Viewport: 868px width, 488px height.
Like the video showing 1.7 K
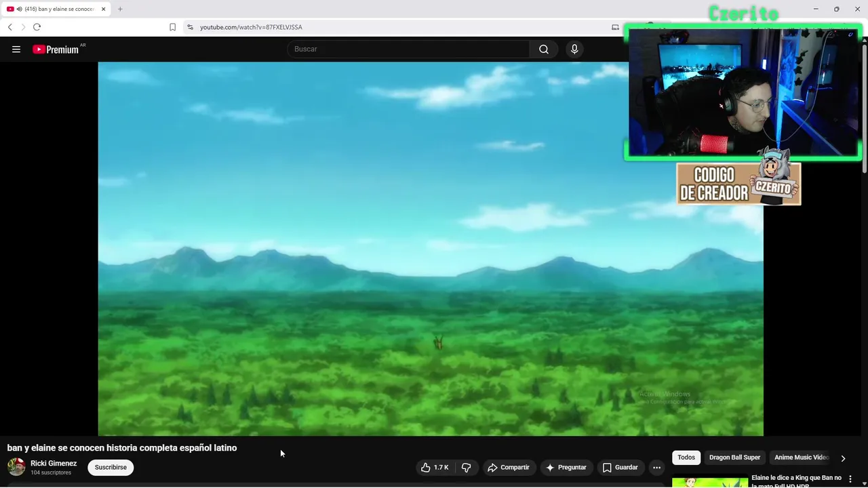tap(434, 467)
